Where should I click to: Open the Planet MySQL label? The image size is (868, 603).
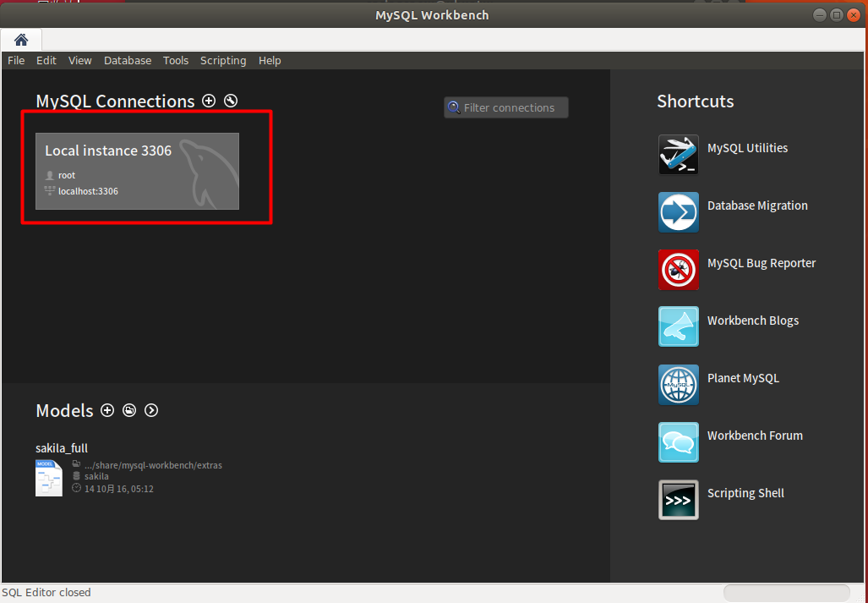point(743,378)
